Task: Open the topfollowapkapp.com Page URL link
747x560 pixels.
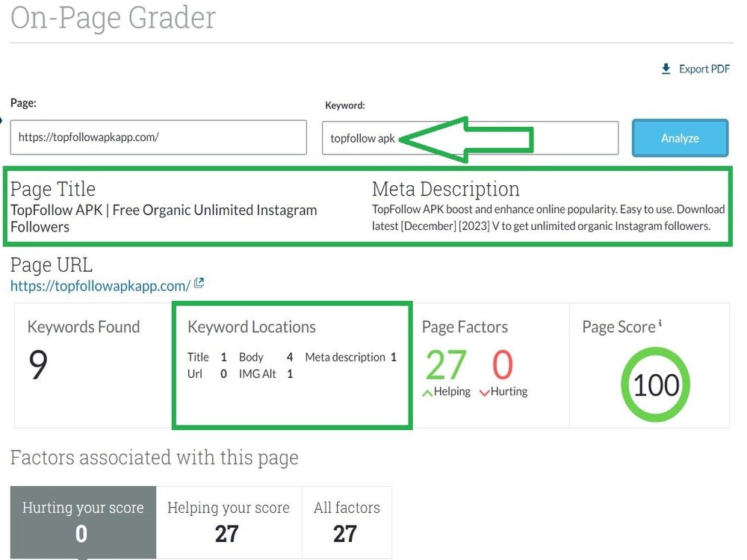Action: click(x=100, y=286)
